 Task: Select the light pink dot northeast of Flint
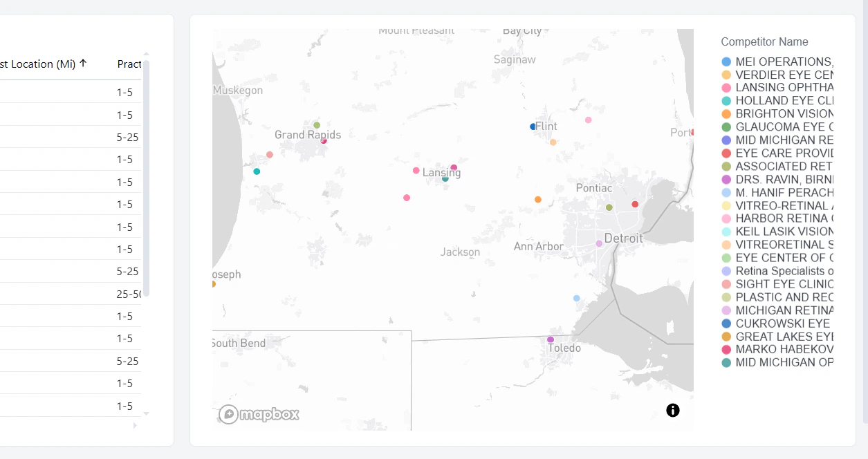[x=589, y=120]
